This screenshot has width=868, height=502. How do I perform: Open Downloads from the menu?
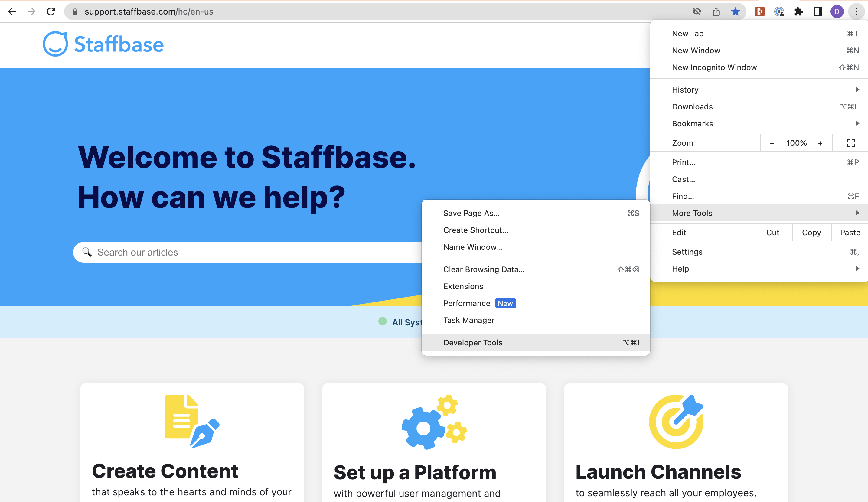759,107
